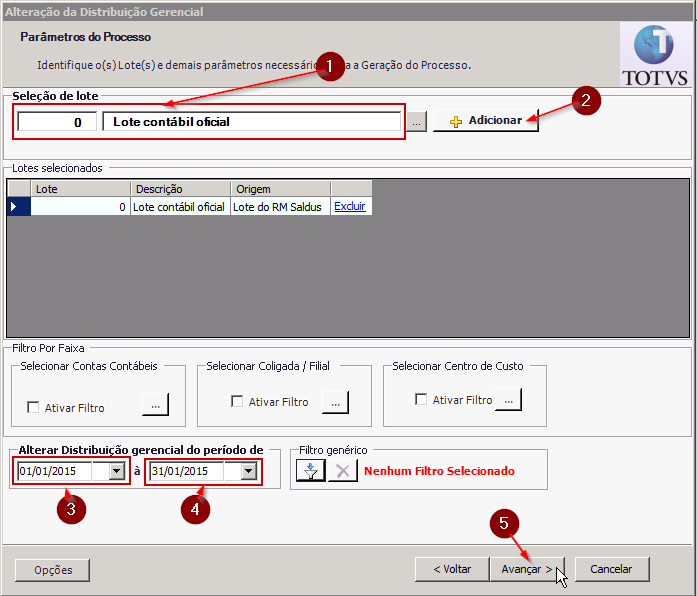Enable Ativar Filtro for Contas Contábeis

(x=34, y=407)
